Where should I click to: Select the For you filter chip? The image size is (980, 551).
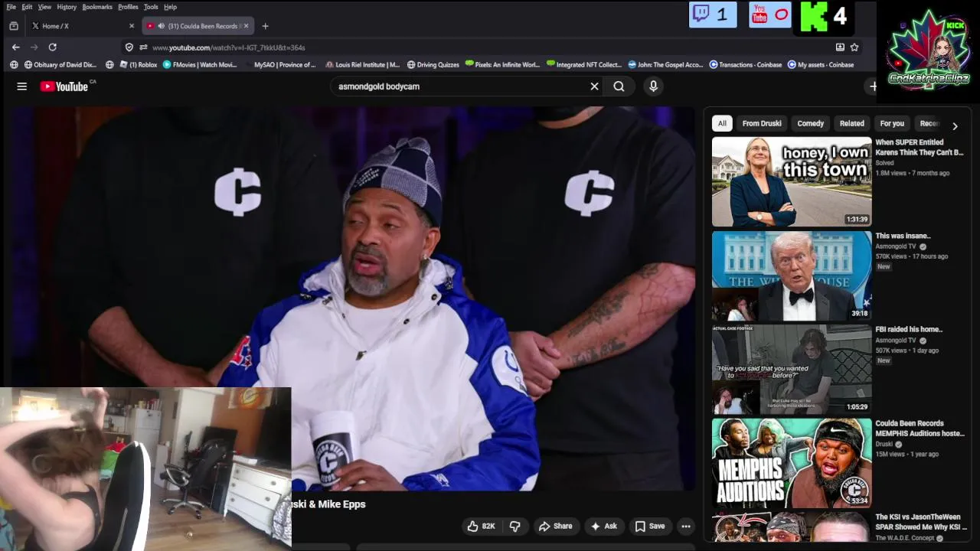892,123
